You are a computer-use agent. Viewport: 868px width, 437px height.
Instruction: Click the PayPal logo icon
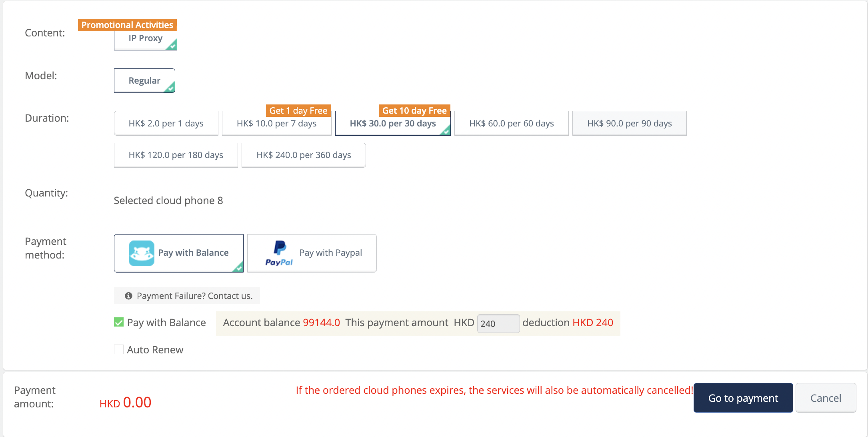(x=279, y=253)
